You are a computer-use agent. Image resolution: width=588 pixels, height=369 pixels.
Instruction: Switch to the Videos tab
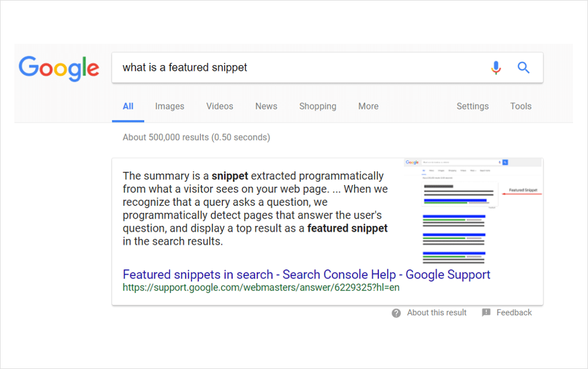tap(220, 106)
